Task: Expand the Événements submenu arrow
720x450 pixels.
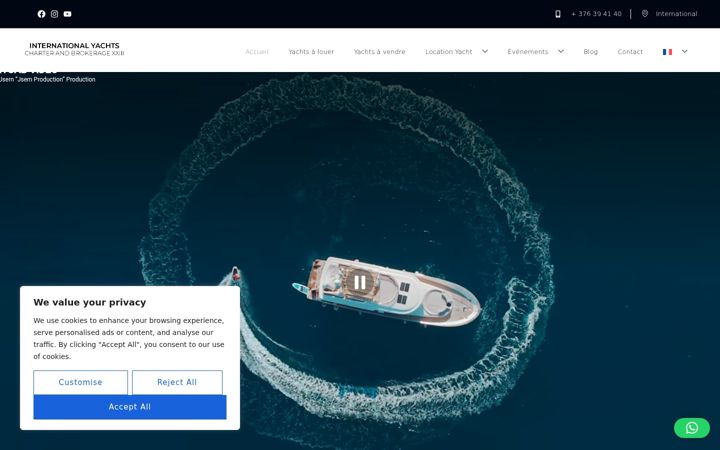Action: click(x=561, y=51)
